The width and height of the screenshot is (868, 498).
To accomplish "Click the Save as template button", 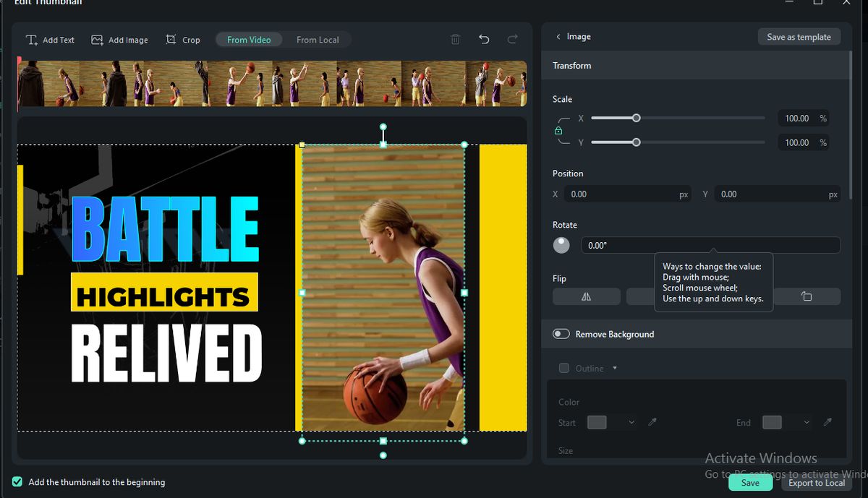I will (799, 37).
